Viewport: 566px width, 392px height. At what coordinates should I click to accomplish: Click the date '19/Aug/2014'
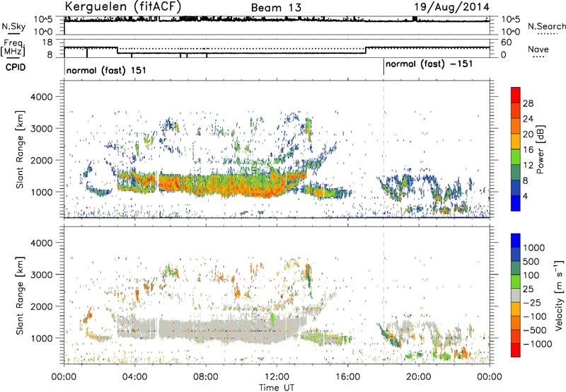point(451,7)
